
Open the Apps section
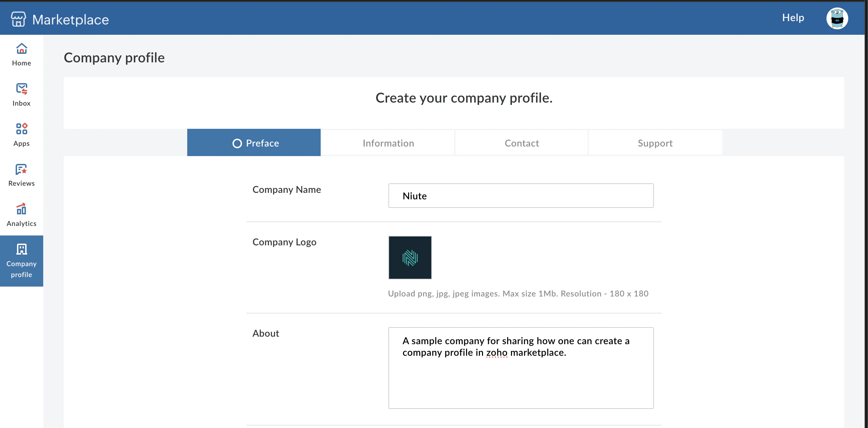click(x=21, y=134)
